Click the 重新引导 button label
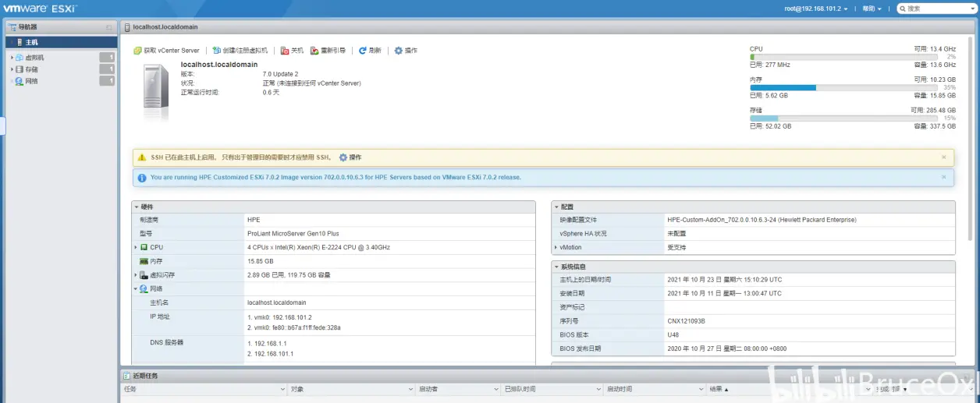This screenshot has width=980, height=403. click(x=333, y=51)
